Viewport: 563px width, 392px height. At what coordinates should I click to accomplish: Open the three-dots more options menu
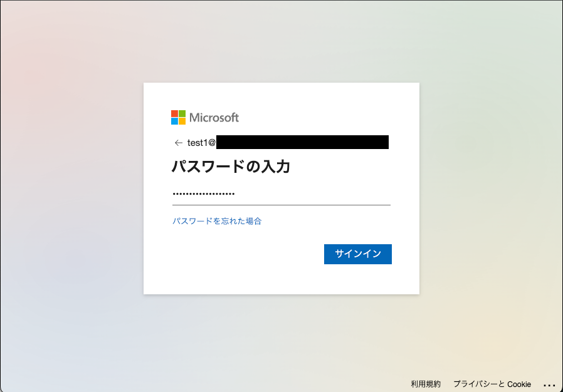coord(549,385)
